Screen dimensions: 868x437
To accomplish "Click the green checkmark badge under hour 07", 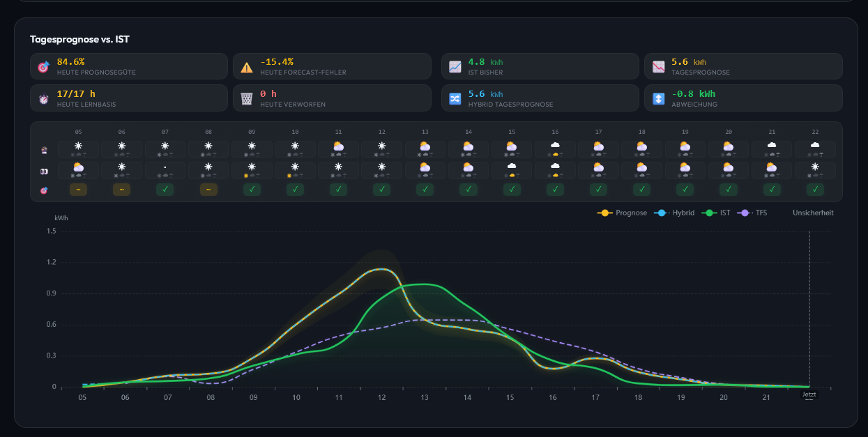I will (165, 190).
